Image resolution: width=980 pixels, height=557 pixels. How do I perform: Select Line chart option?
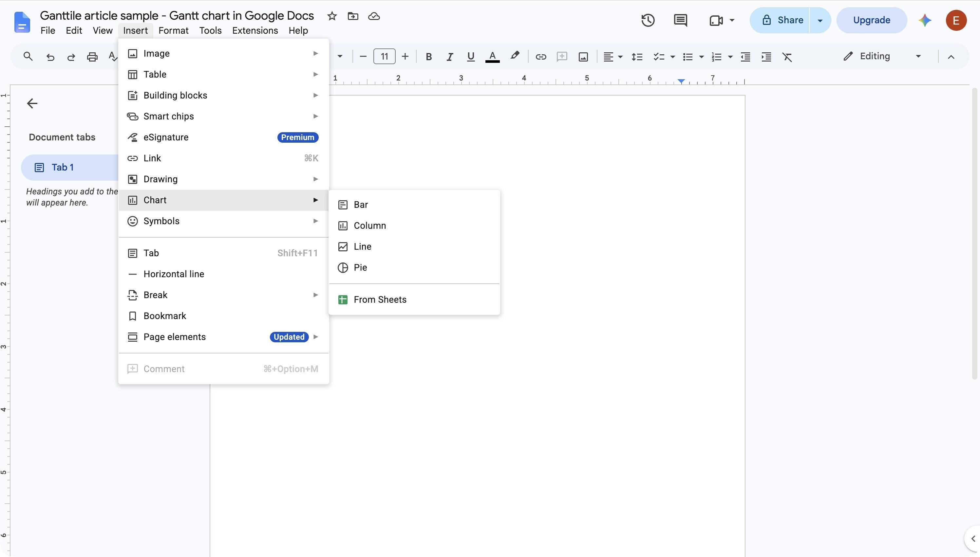pos(414,247)
